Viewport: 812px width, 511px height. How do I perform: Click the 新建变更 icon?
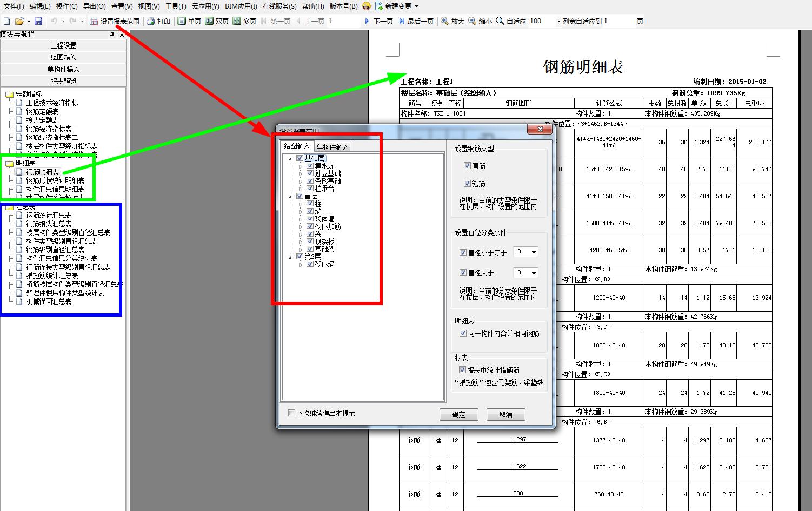tap(379, 6)
